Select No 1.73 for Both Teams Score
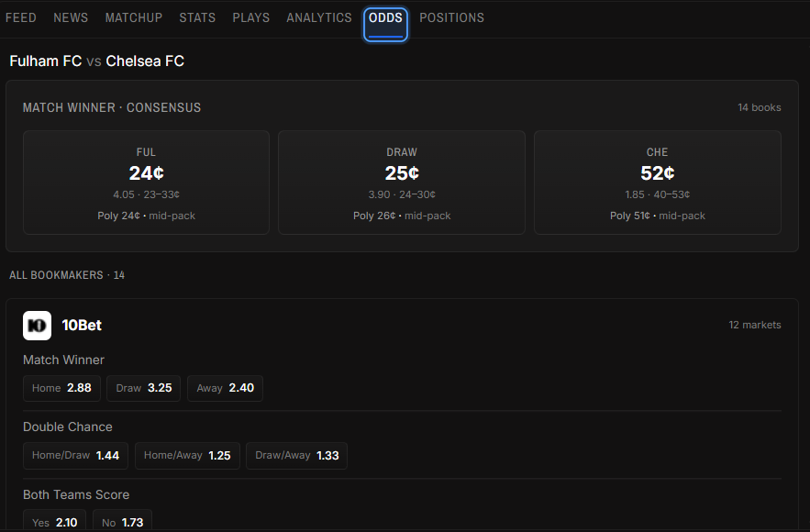Viewport: 810px width, 532px height. point(122,521)
